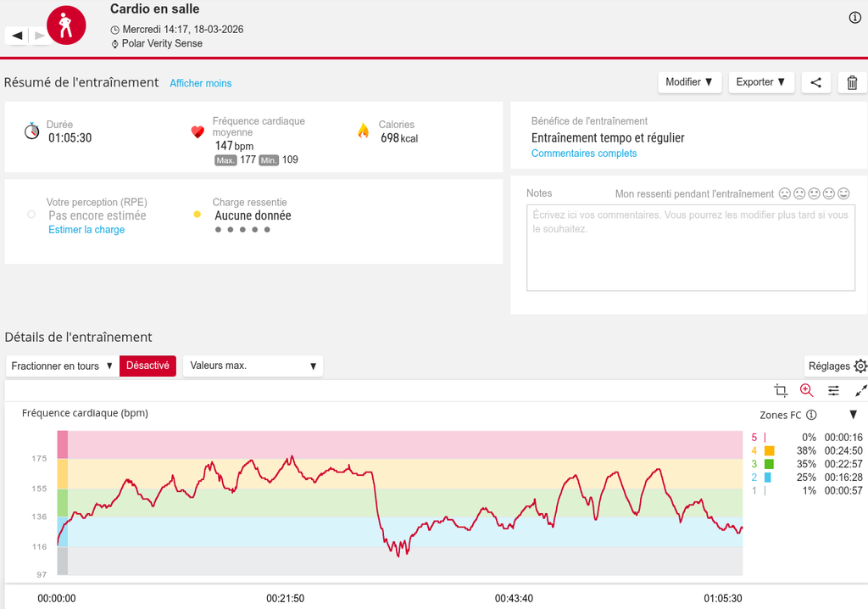Screen dimensions: 868x609
Task: Go to the previous training session arrow
Action: tap(17, 35)
